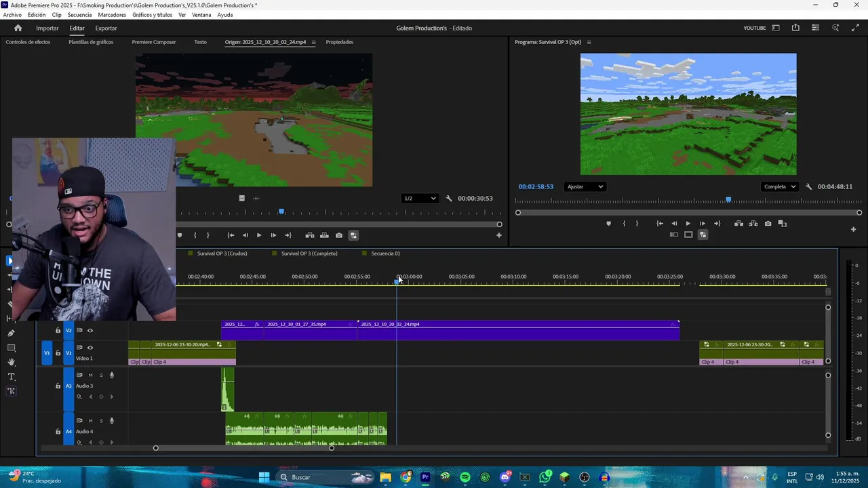Go to In point in Source monitor
Image resolution: width=868 pixels, height=488 pixels.
(x=231, y=235)
